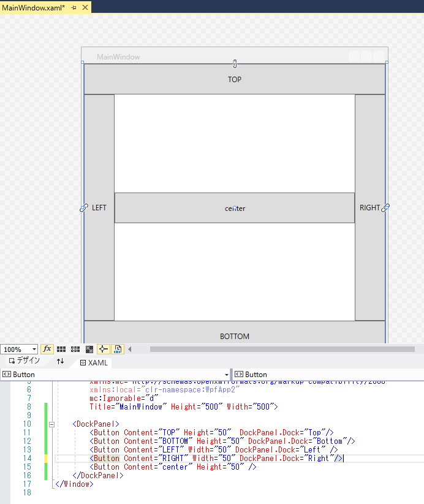
Task: Select the LEFT button in designer
Action: 99,207
